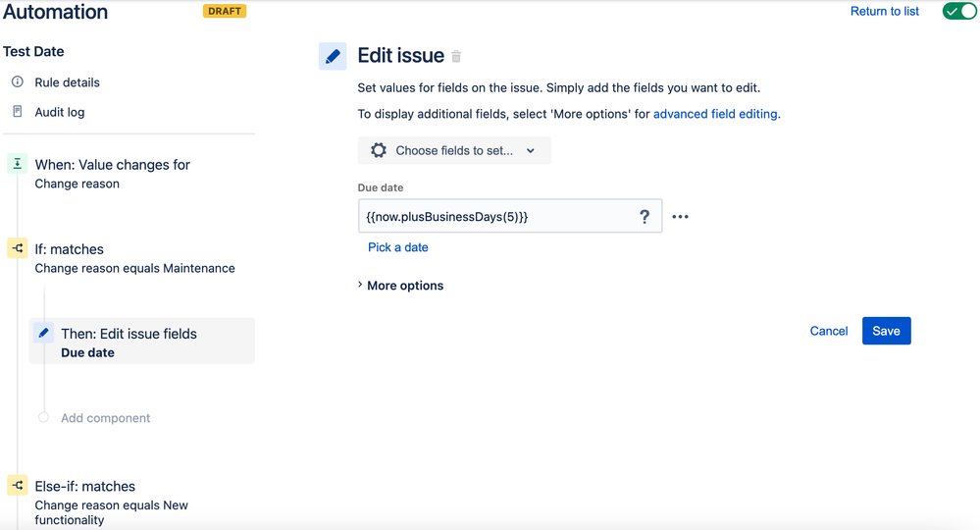Click the Pick a date link
Viewport: 980px width, 530px height.
click(x=398, y=247)
